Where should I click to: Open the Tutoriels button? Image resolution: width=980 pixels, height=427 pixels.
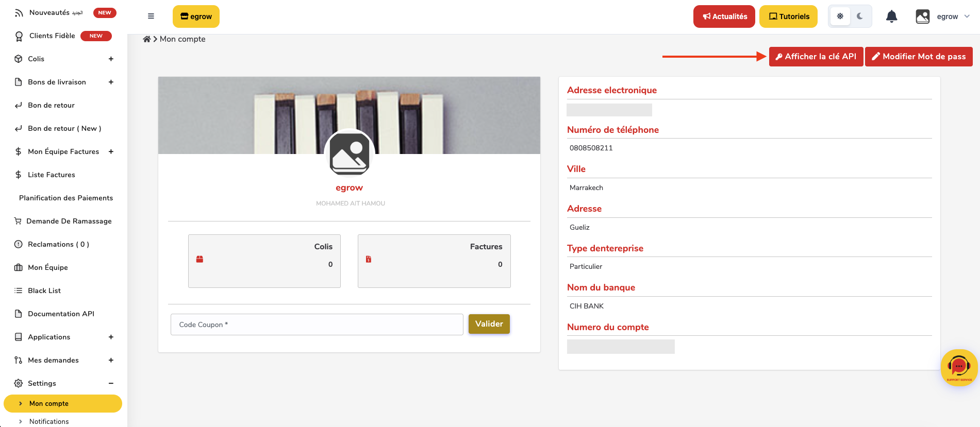(x=789, y=16)
